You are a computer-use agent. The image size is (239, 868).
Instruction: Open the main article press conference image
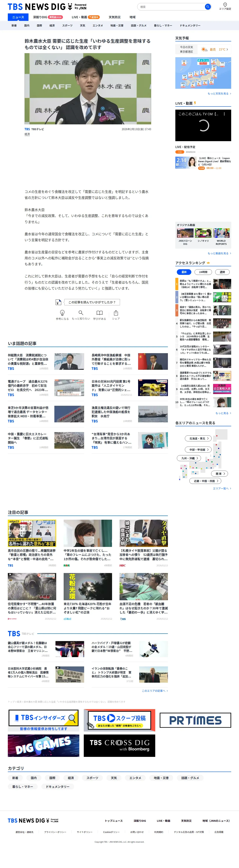point(88,89)
